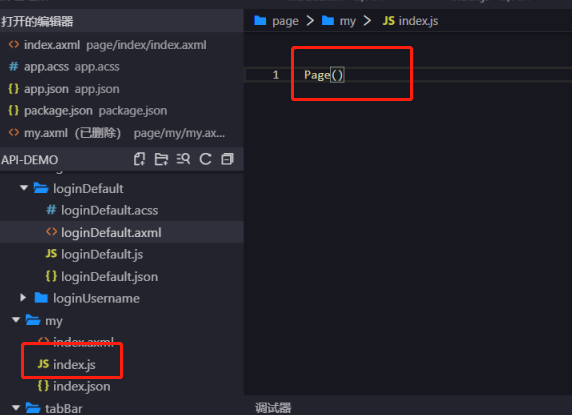Click the code icon beside loginDefault.axml

click(x=51, y=232)
